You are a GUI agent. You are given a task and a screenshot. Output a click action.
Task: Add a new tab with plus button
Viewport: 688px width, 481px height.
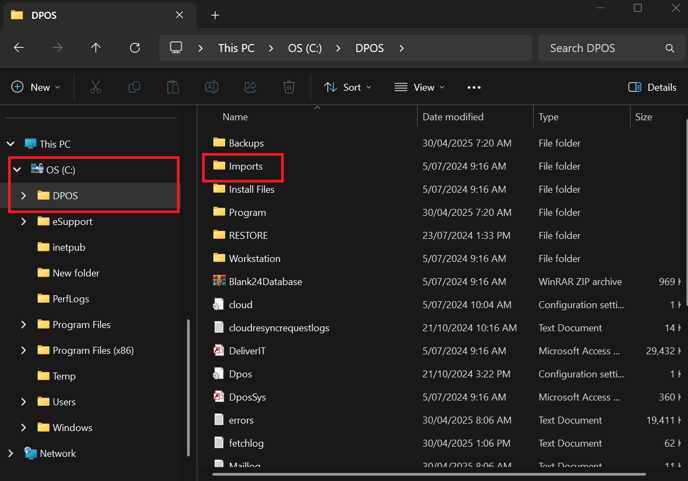click(215, 15)
